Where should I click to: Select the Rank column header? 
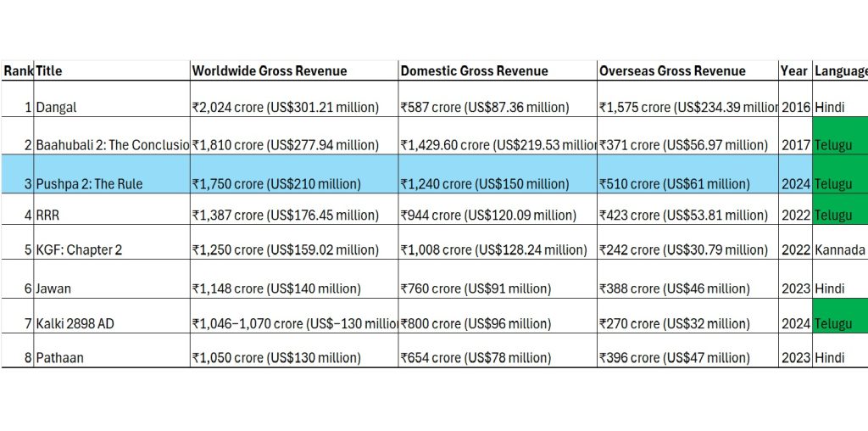[17, 71]
